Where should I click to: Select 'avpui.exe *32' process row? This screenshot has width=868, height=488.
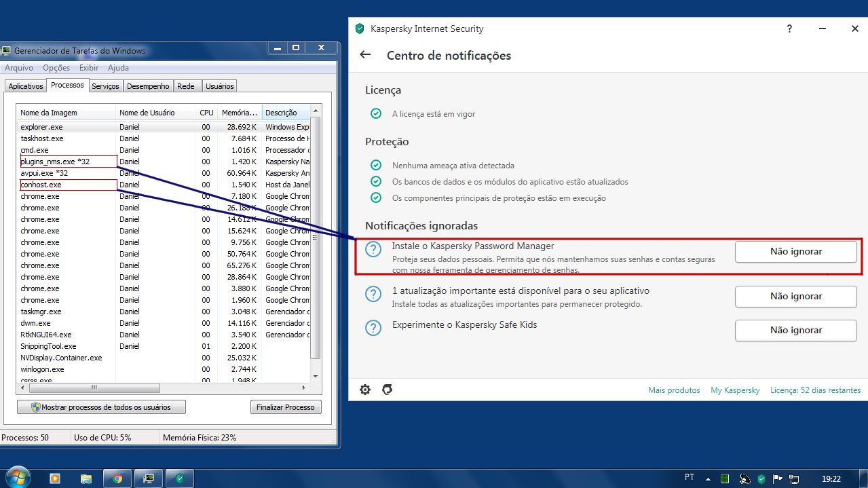point(164,173)
